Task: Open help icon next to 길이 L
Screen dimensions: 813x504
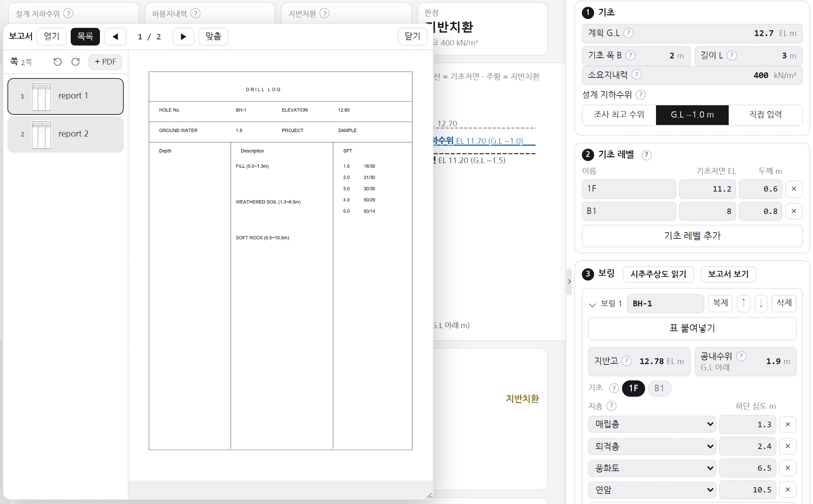Action: click(732, 55)
